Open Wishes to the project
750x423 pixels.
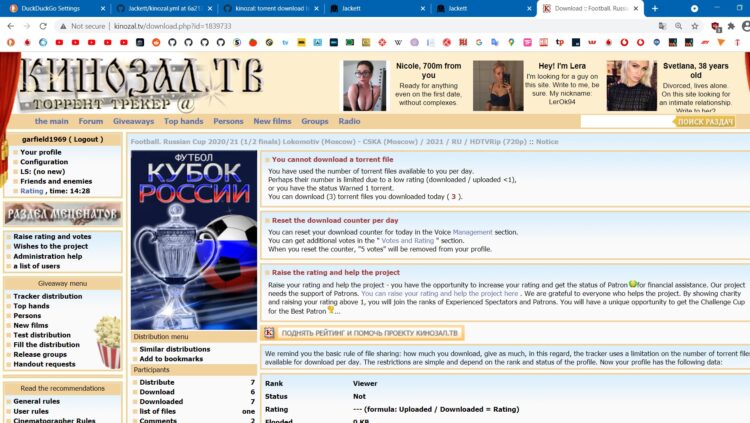tap(51, 246)
